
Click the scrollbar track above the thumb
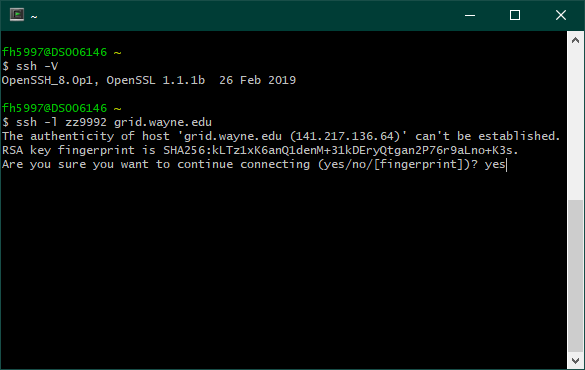[x=575, y=124]
